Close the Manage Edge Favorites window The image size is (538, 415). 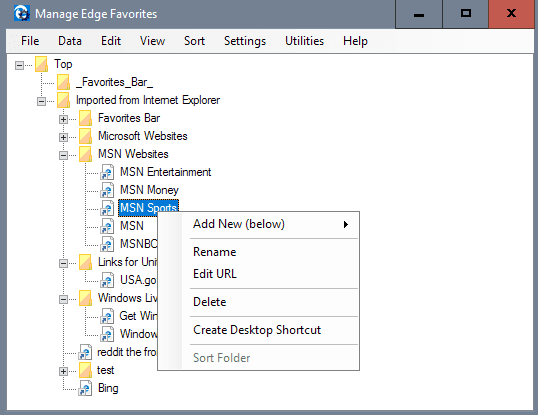pyautogui.click(x=511, y=14)
